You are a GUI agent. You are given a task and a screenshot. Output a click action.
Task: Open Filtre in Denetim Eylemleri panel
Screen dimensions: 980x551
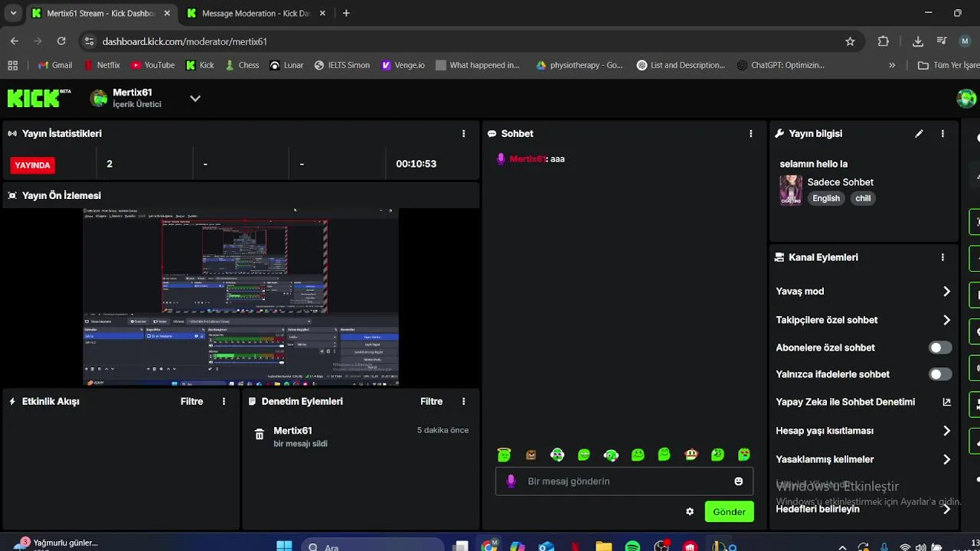point(431,401)
